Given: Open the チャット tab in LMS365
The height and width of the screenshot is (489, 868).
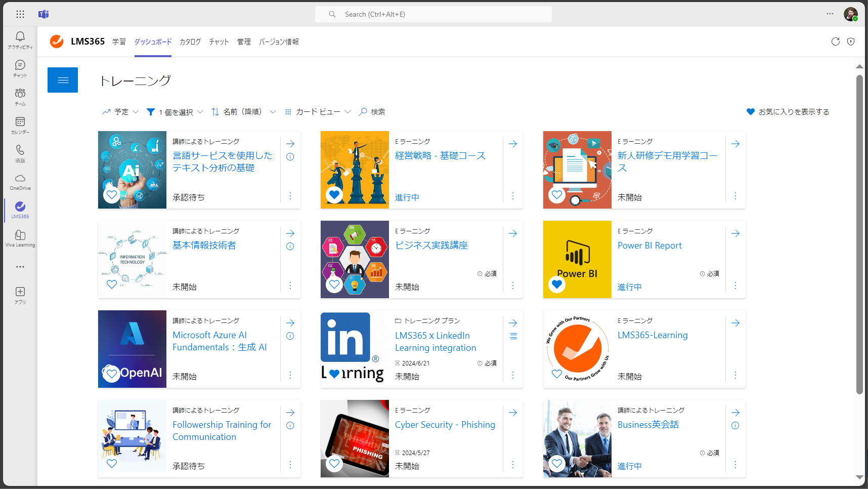Looking at the screenshot, I should [x=219, y=42].
